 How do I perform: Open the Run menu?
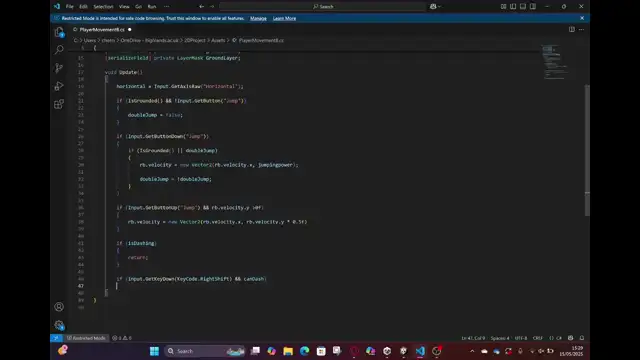coord(152,7)
